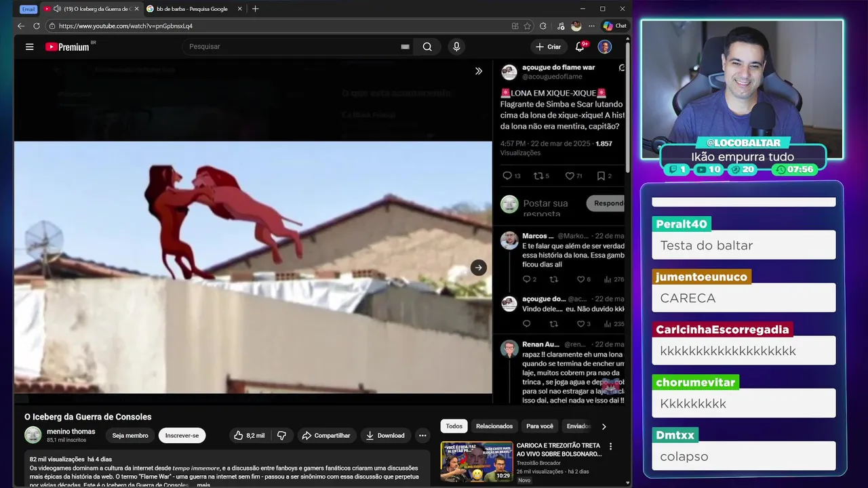The image size is (868, 488).
Task: Close the bb de barba tab
Action: (239, 9)
